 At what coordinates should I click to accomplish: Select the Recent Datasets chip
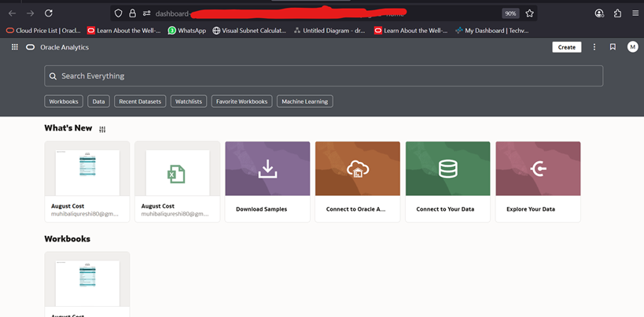140,101
